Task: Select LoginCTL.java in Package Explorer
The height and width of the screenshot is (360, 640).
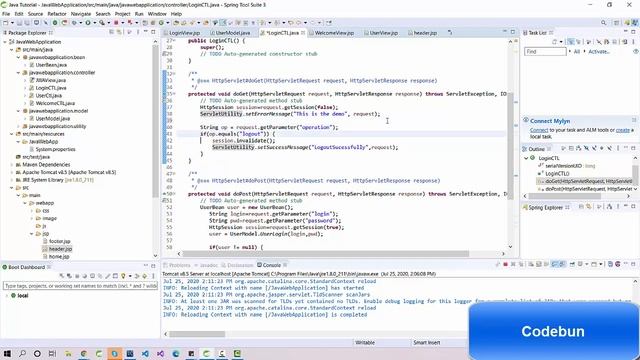Action: click(51, 88)
